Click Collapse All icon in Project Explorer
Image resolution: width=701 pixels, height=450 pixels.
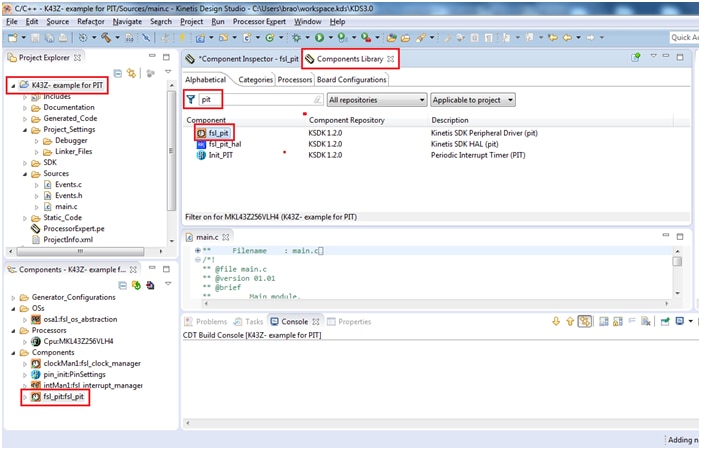tap(117, 73)
